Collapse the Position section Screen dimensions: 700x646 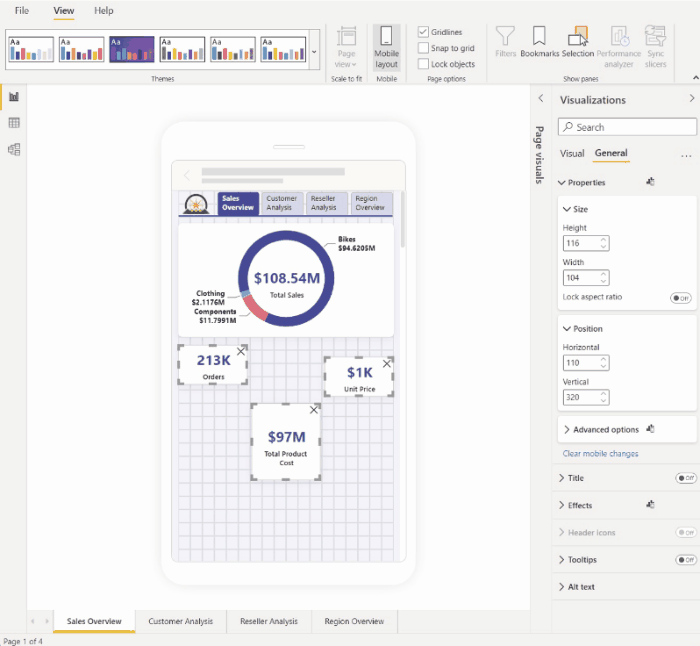tap(567, 329)
